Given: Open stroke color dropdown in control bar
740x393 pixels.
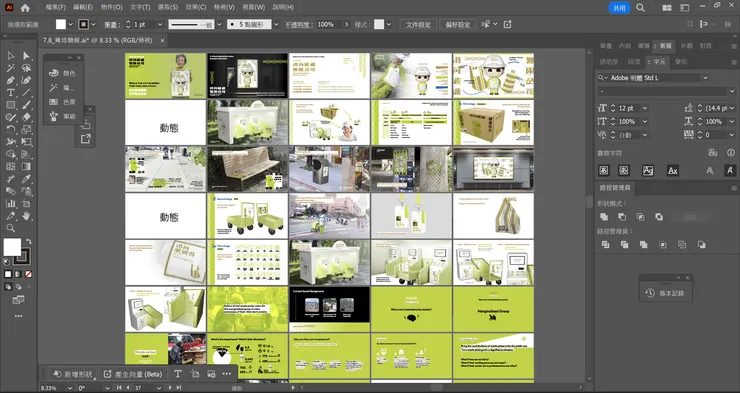Looking at the screenshot, I should [x=93, y=25].
